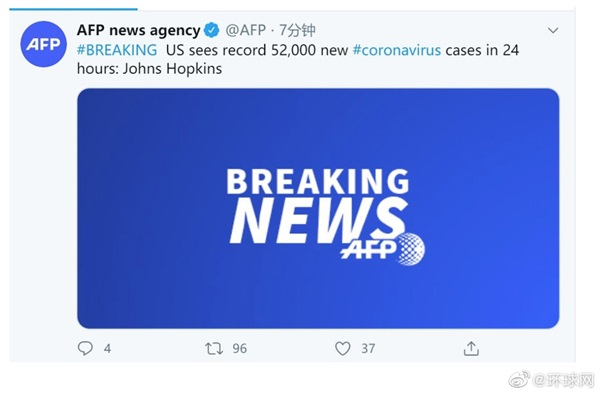Click the 7分钟 timestamp
Viewport: 600px width, 394px height.
tap(297, 30)
